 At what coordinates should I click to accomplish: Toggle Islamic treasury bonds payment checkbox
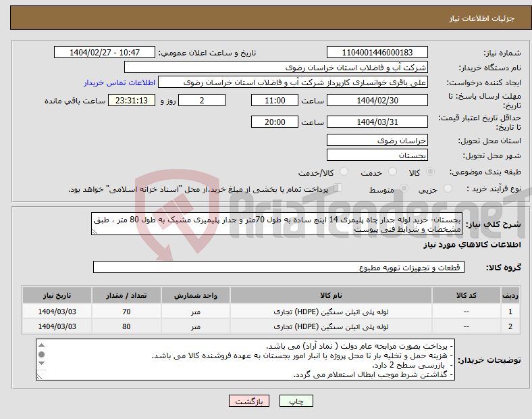pos(338,188)
